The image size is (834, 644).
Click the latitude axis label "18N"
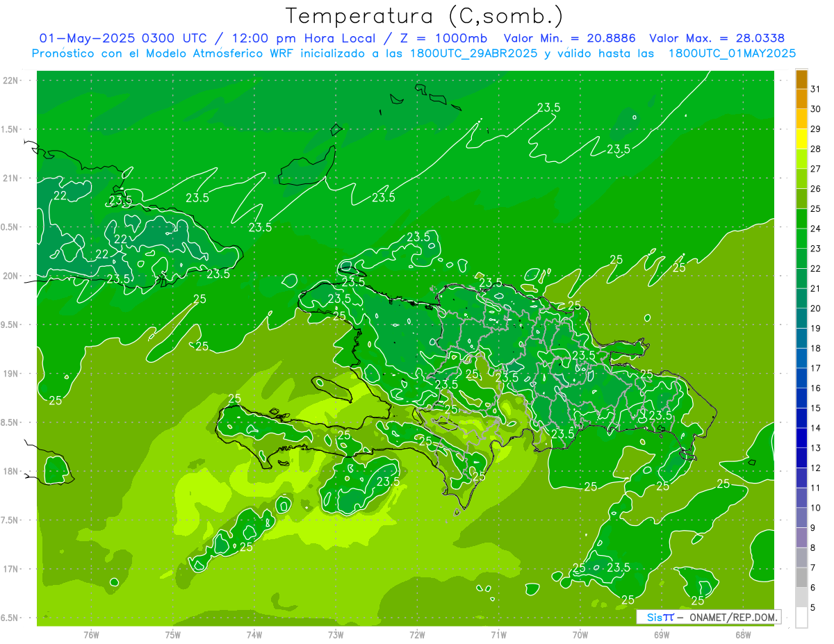pyautogui.click(x=12, y=471)
